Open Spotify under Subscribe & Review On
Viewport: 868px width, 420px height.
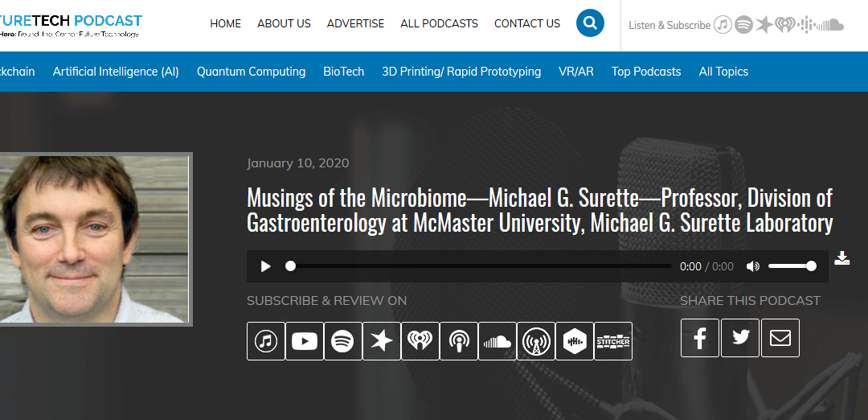(342, 341)
